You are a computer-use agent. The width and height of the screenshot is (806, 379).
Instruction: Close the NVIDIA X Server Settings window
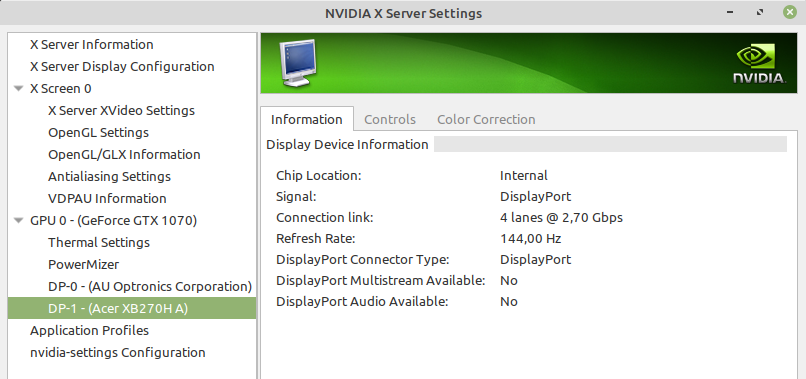[x=790, y=12]
